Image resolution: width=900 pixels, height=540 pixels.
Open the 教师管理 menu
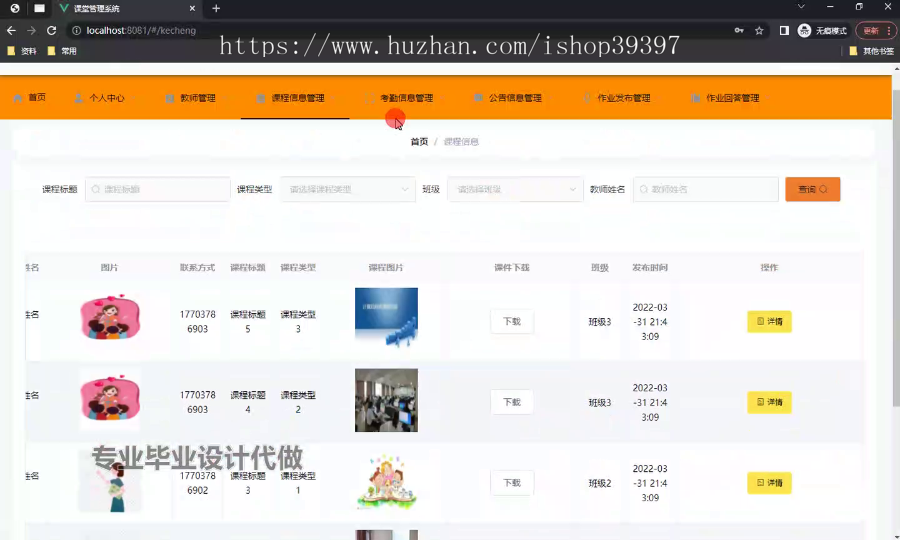(196, 98)
